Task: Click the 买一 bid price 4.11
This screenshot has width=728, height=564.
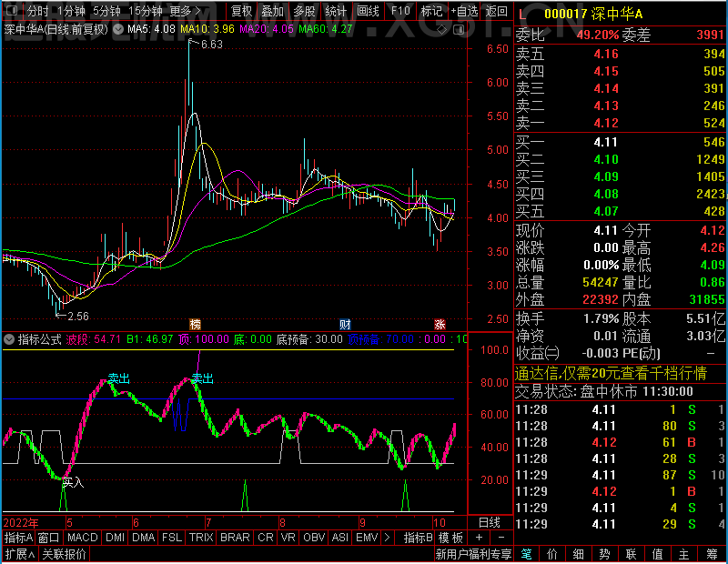Action: pos(606,142)
